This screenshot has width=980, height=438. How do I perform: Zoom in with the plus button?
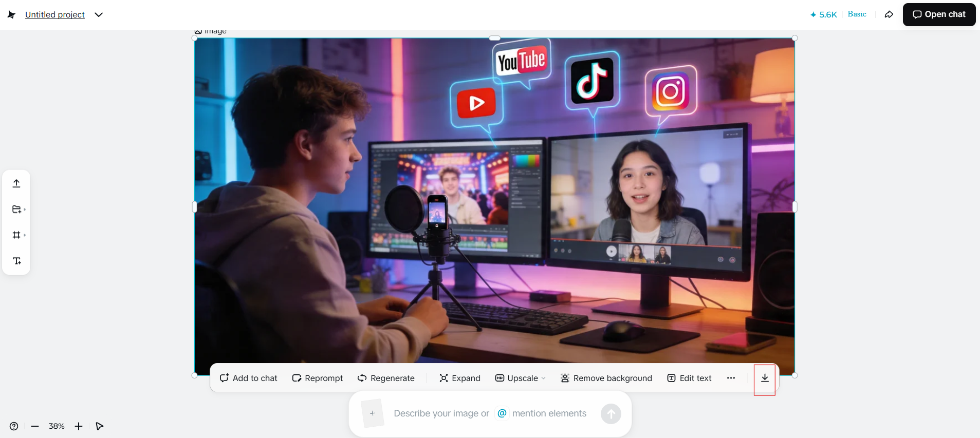pyautogui.click(x=79, y=426)
